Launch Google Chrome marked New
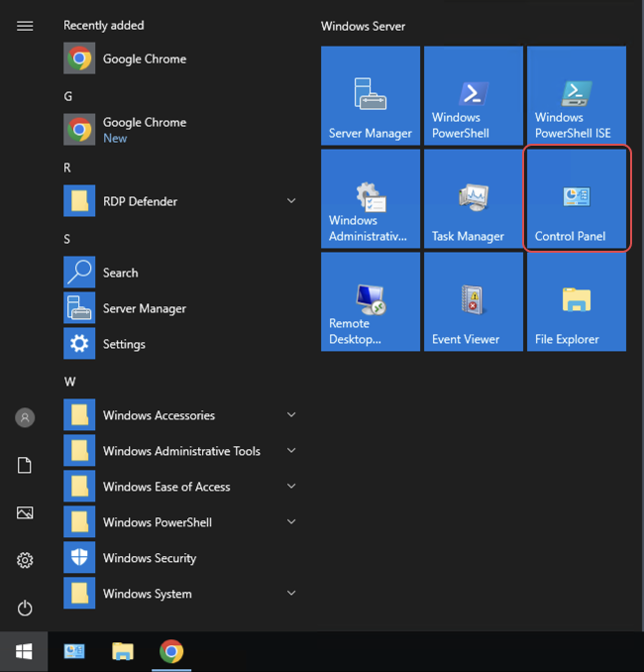The width and height of the screenshot is (644, 672). [180, 130]
